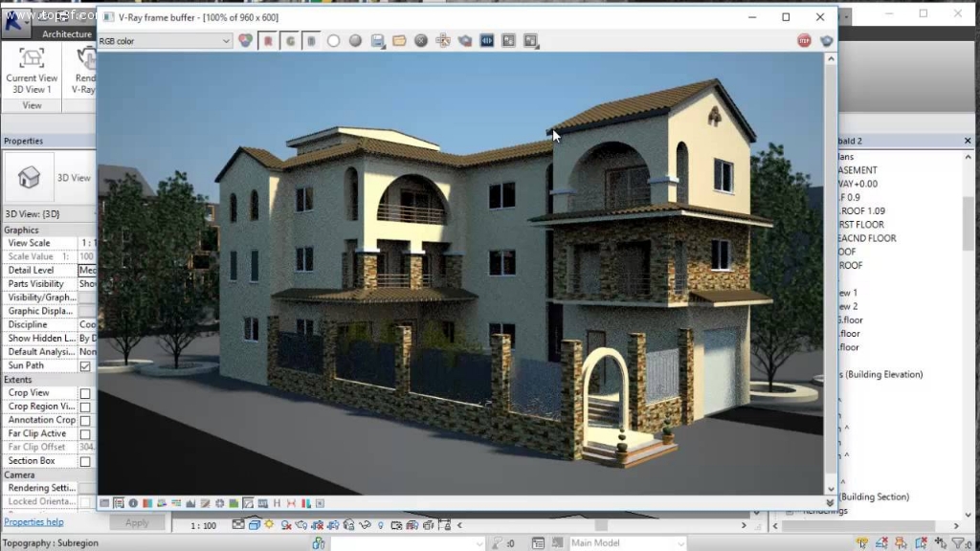Enable the Crop View checkbox
This screenshot has width=980, height=551.
coord(85,393)
